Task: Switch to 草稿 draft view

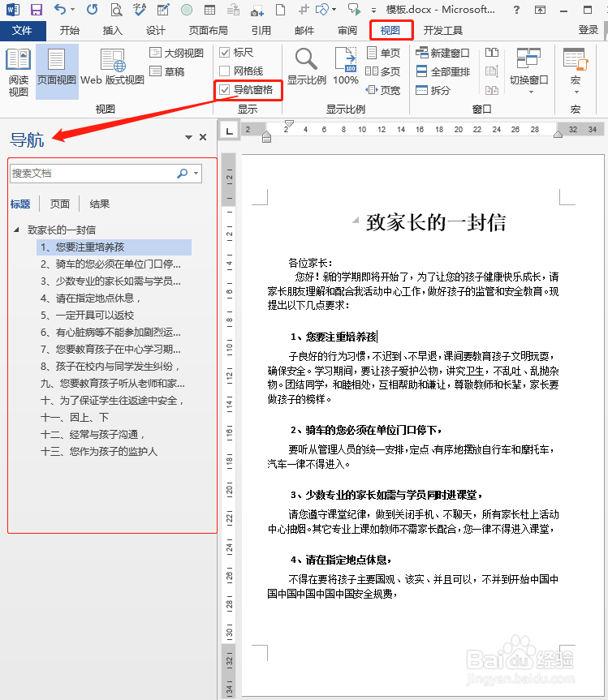Action: point(167,71)
